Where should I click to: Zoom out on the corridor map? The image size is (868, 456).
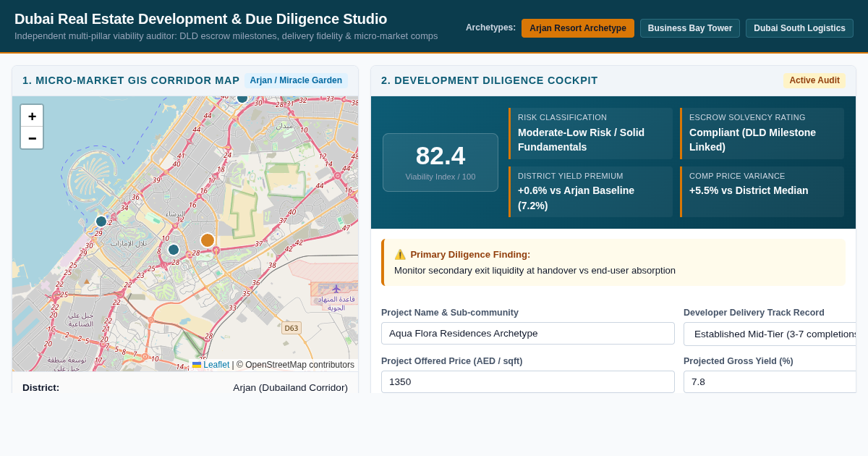32,138
